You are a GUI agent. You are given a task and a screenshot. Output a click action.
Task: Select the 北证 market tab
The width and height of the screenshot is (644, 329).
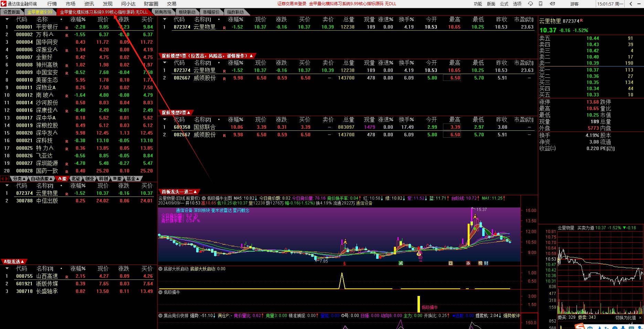pyautogui.click(x=76, y=179)
